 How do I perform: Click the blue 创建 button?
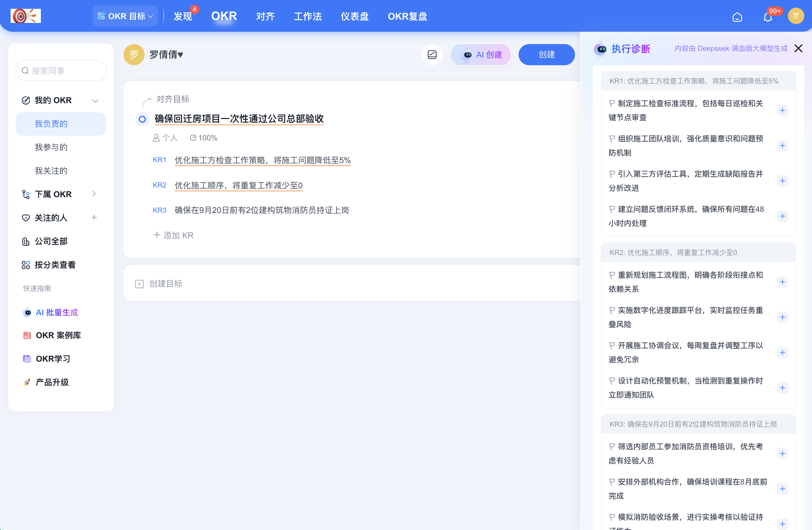[x=546, y=54]
